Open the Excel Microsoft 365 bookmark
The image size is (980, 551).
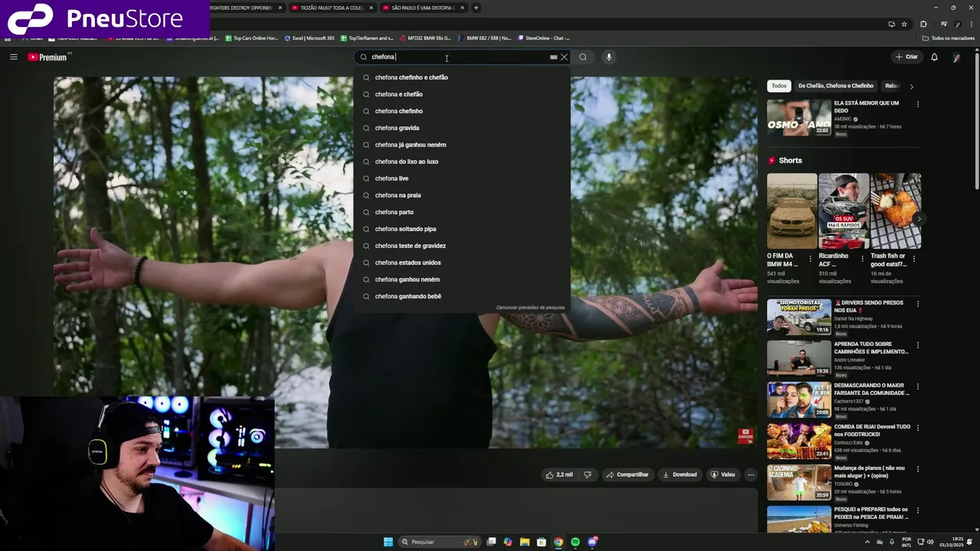click(309, 37)
